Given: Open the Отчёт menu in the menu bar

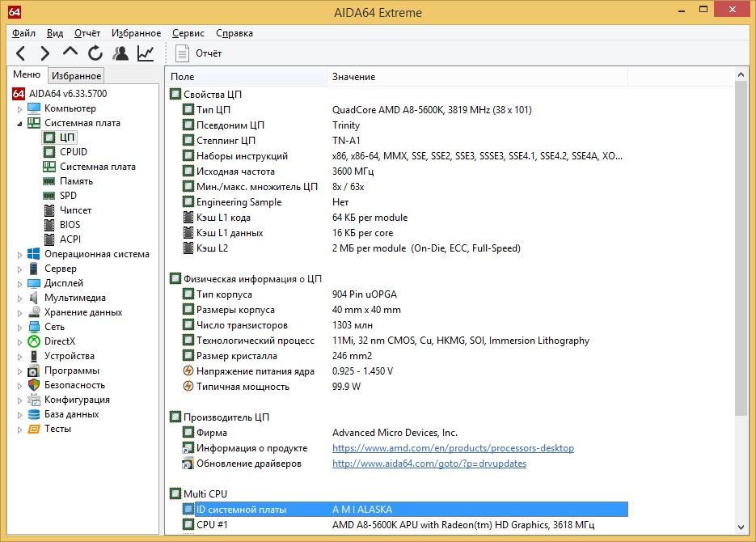Looking at the screenshot, I should coord(87,33).
